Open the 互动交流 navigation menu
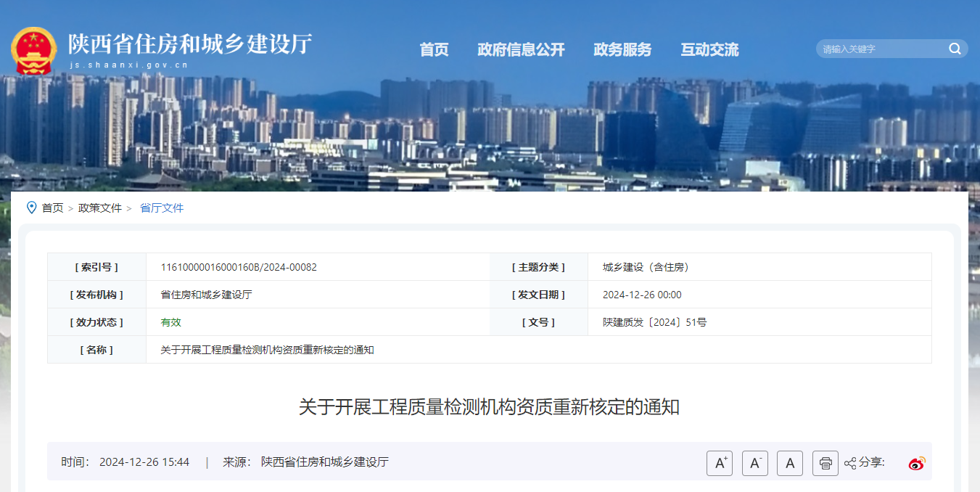The image size is (980, 492). coord(709,49)
